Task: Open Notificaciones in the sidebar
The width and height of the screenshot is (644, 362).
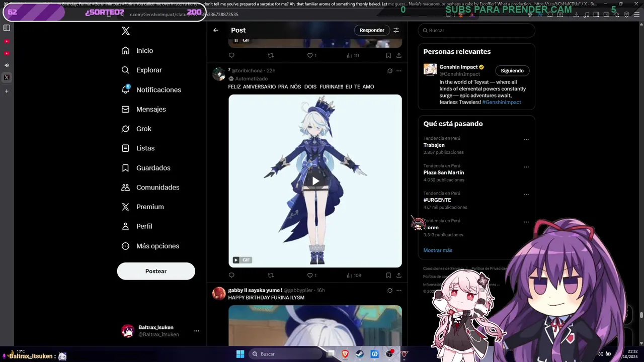Action: coord(151,90)
